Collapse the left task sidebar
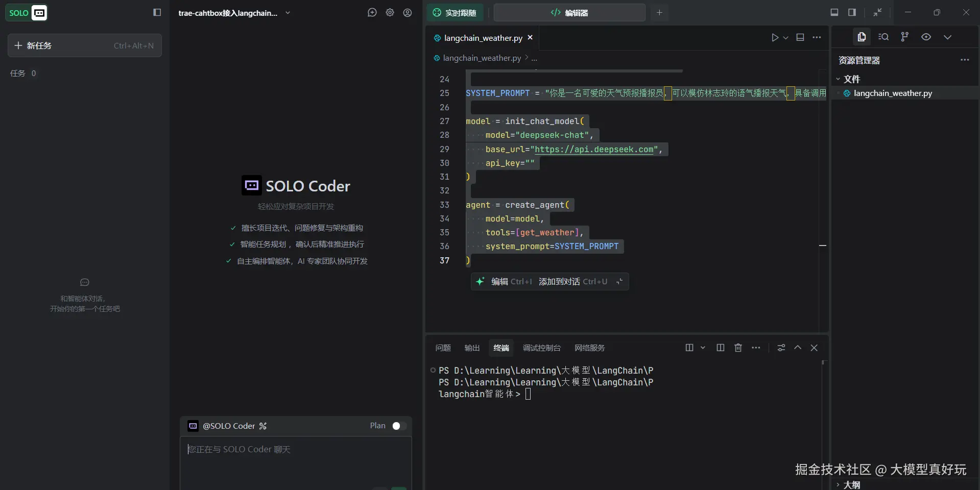This screenshot has width=980, height=490. tap(157, 13)
